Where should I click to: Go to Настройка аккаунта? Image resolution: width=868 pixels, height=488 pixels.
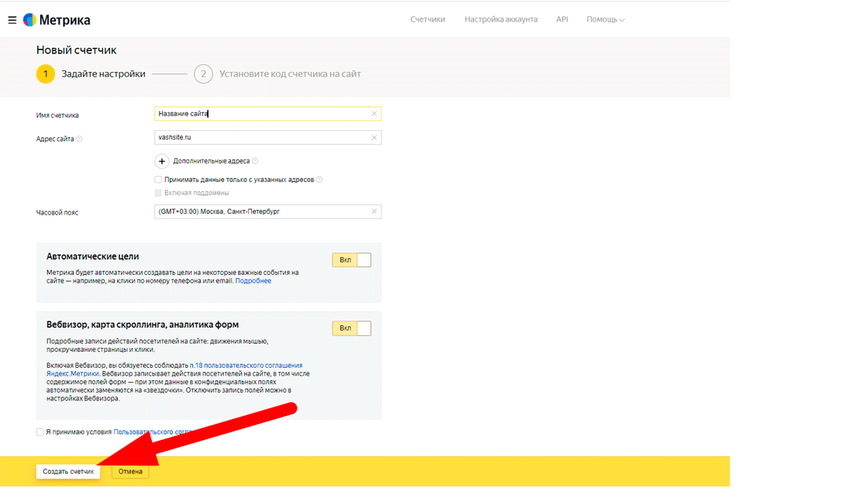[501, 19]
